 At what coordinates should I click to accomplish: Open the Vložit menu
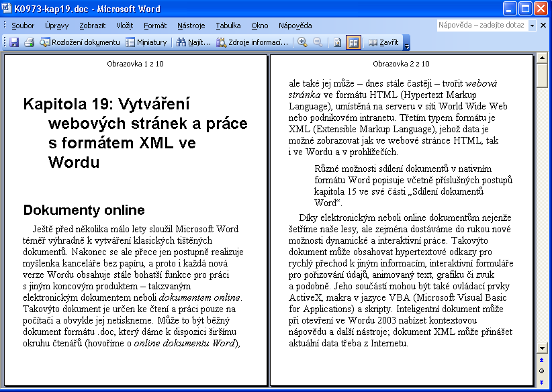[x=125, y=26]
